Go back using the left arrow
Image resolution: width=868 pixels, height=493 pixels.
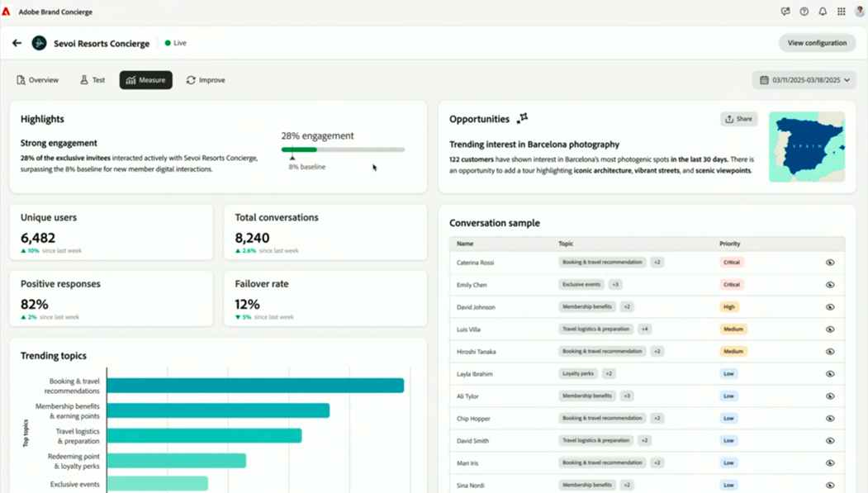[x=17, y=43]
